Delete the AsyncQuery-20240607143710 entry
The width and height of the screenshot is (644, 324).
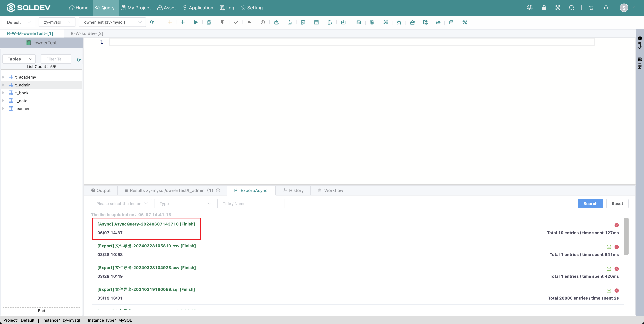click(616, 225)
